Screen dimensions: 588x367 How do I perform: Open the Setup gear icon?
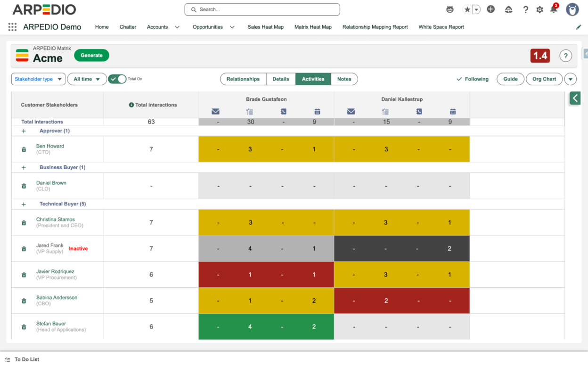pyautogui.click(x=540, y=9)
